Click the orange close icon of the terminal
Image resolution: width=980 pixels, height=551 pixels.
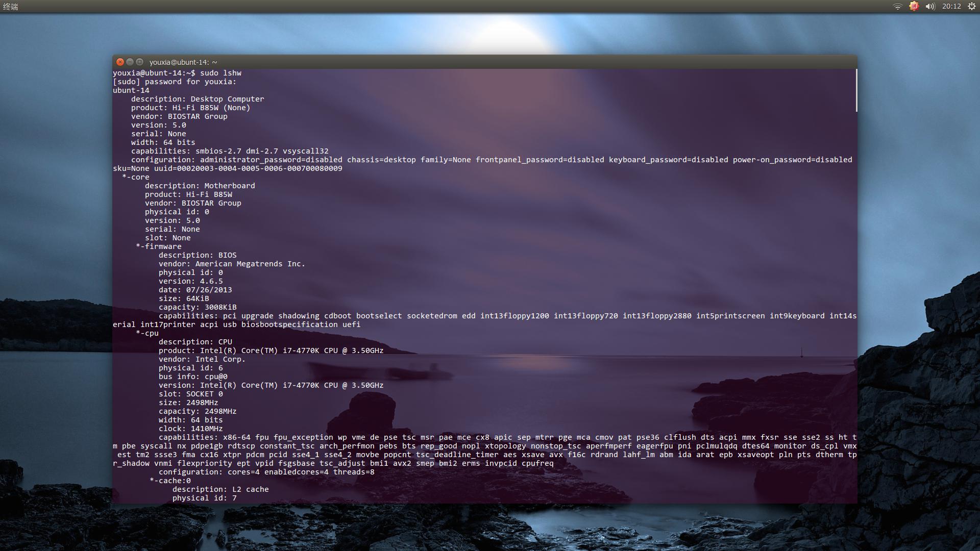pos(120,62)
